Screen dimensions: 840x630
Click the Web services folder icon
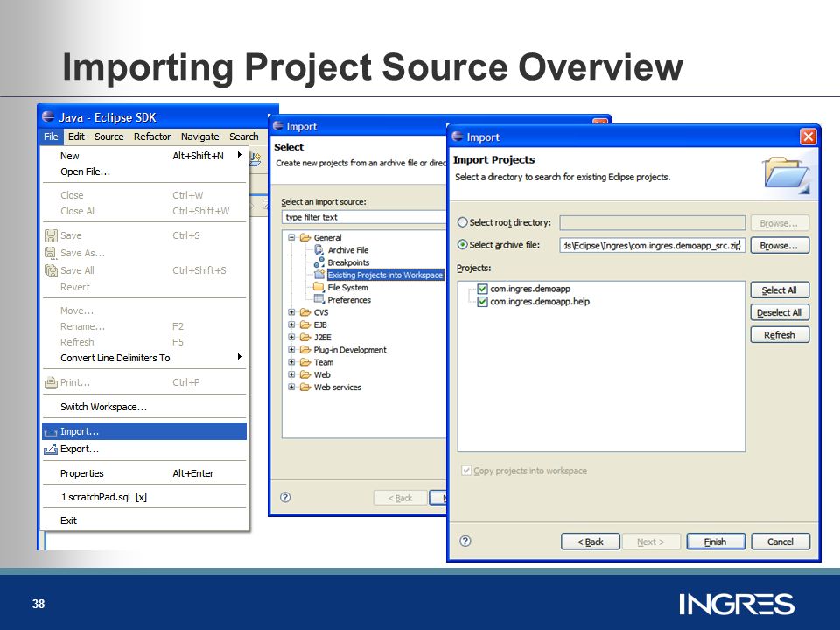pos(305,387)
